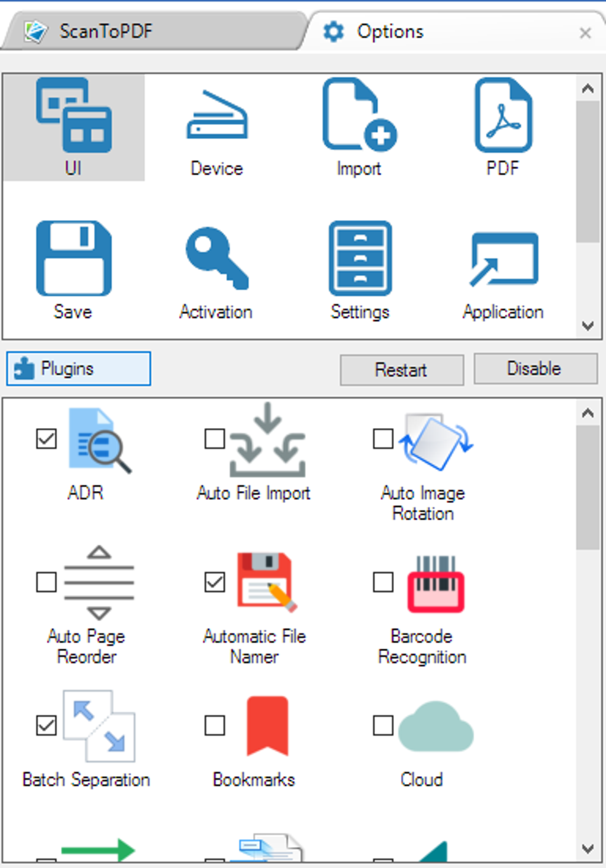Click the "Barcode Recognition" label
This screenshot has width=606, height=868.
point(422,646)
